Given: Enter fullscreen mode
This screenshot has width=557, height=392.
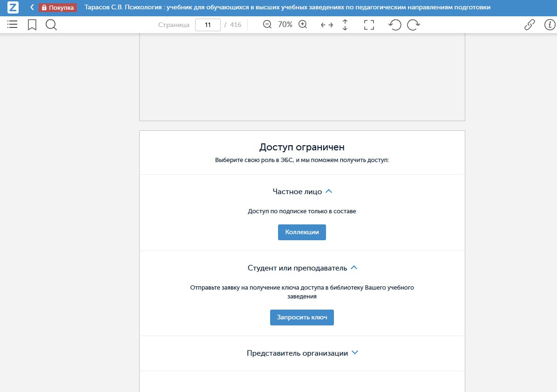Looking at the screenshot, I should tap(369, 25).
